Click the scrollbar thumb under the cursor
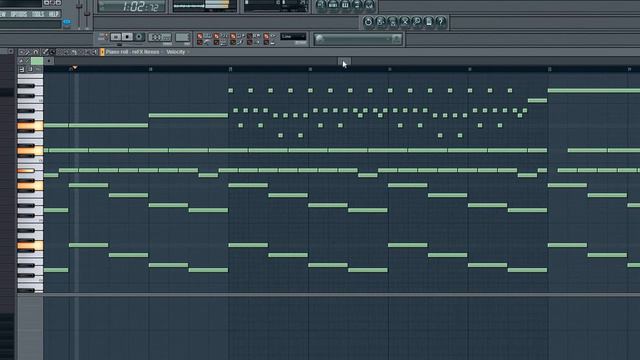Image resolution: width=640 pixels, height=360 pixels. point(344,62)
